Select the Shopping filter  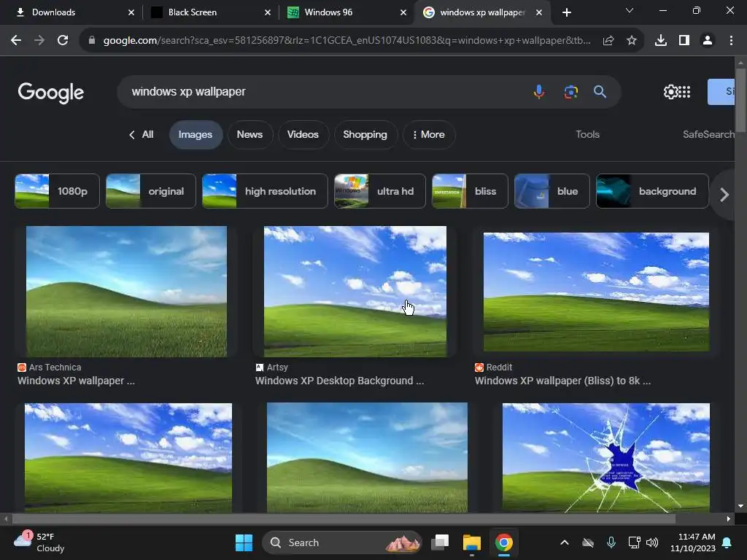365,135
